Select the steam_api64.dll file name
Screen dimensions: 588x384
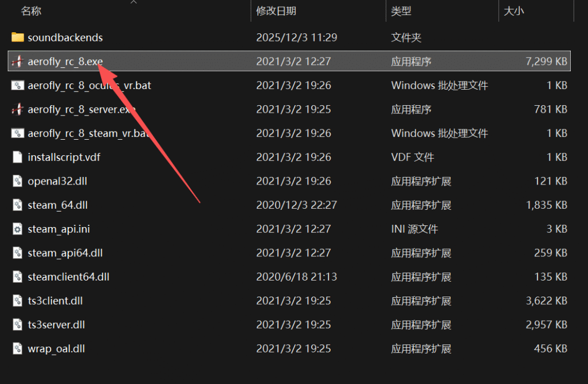(65, 253)
